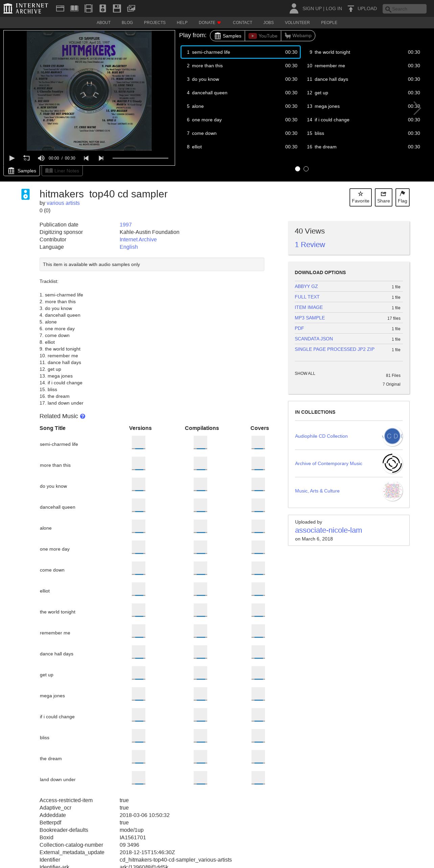434x868 pixels.
Task: Open the Texts book icon
Action: point(74,8)
